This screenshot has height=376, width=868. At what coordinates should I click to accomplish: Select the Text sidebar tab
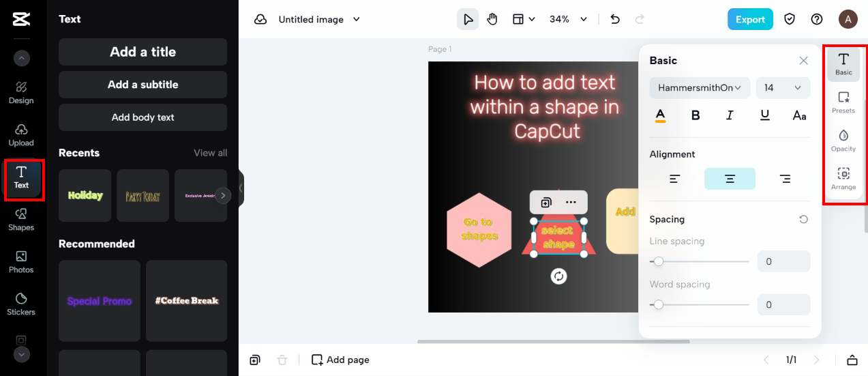click(x=21, y=177)
